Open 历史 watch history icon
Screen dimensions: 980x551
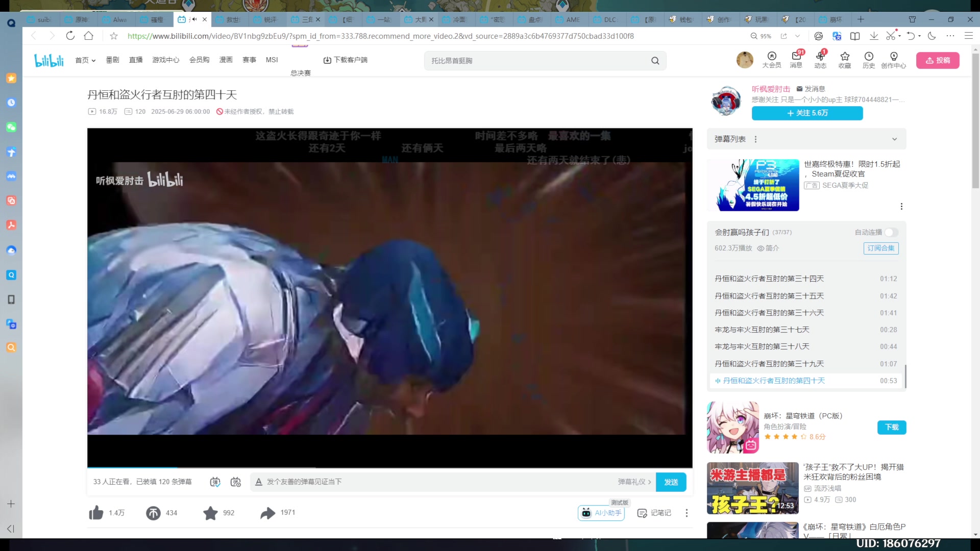coord(869,60)
